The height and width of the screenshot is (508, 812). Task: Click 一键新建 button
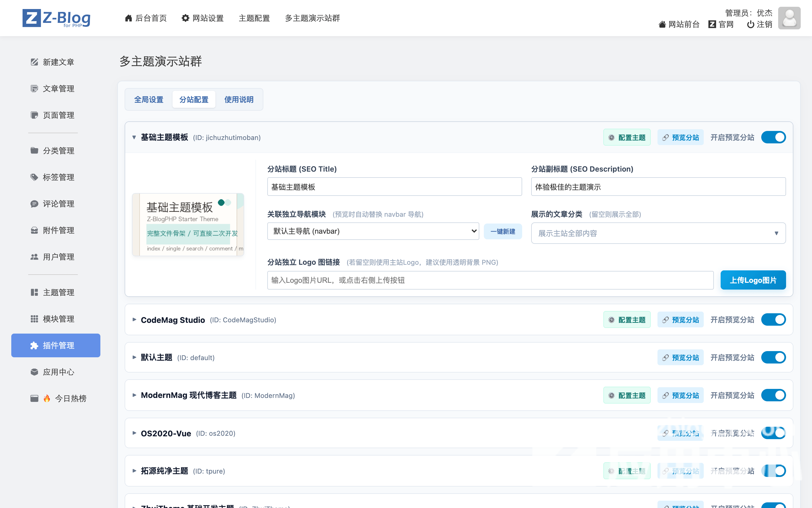(x=503, y=231)
